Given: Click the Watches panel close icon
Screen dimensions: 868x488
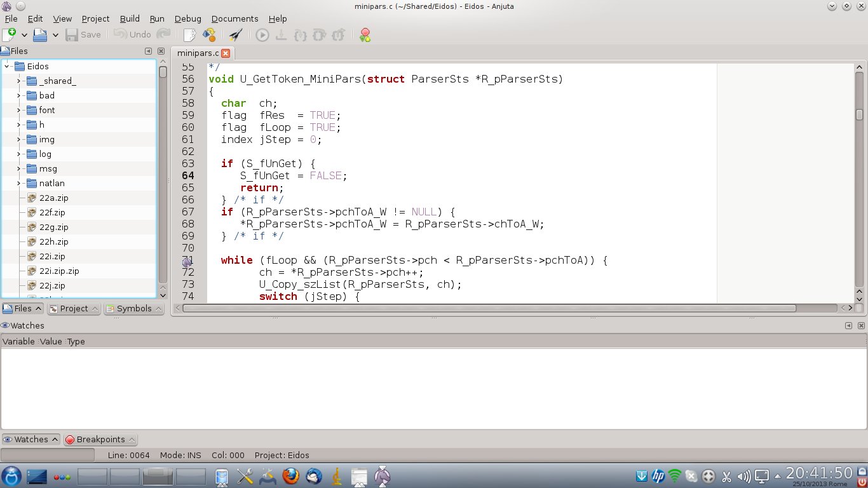Looking at the screenshot, I should [861, 325].
